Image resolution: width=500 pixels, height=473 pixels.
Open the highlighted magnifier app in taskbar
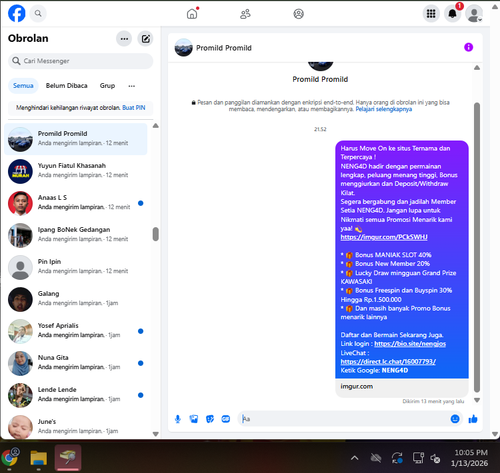[68, 458]
